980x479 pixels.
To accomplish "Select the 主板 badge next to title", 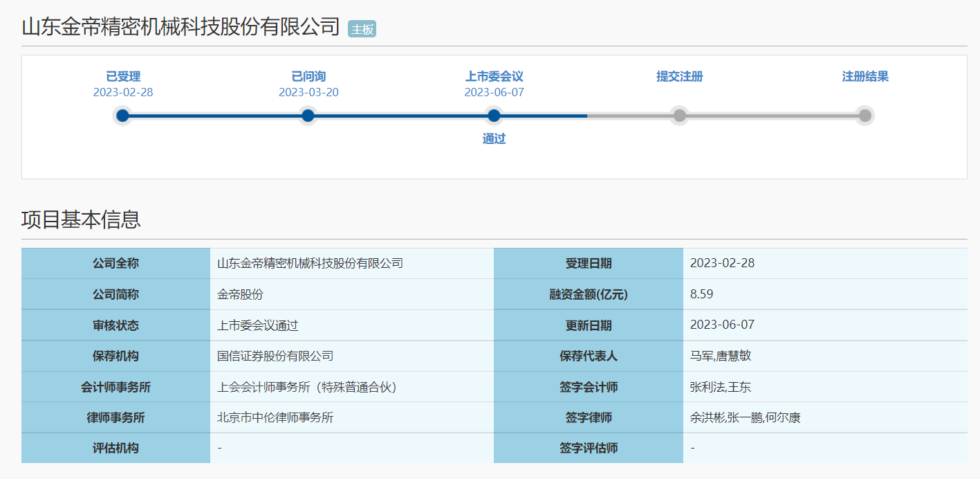I will [x=362, y=29].
